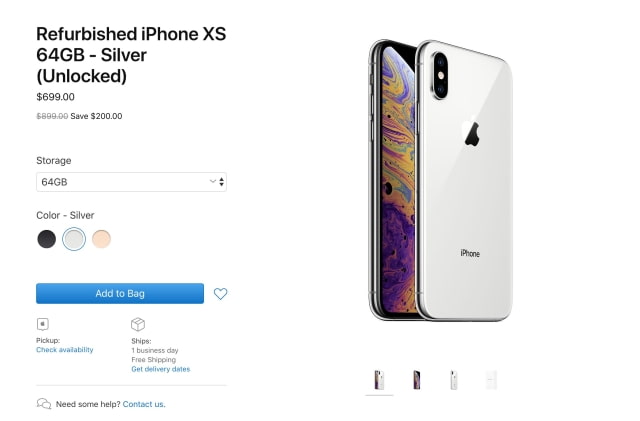Open the Check availability link

(65, 350)
